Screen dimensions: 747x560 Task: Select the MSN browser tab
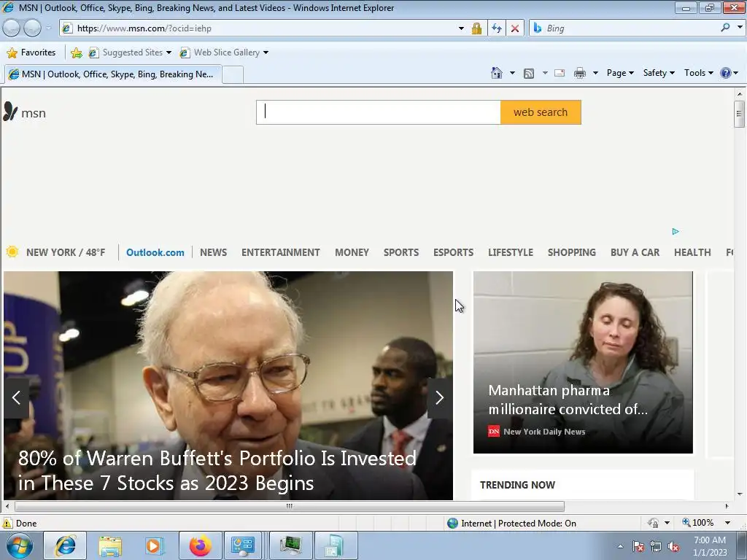113,74
